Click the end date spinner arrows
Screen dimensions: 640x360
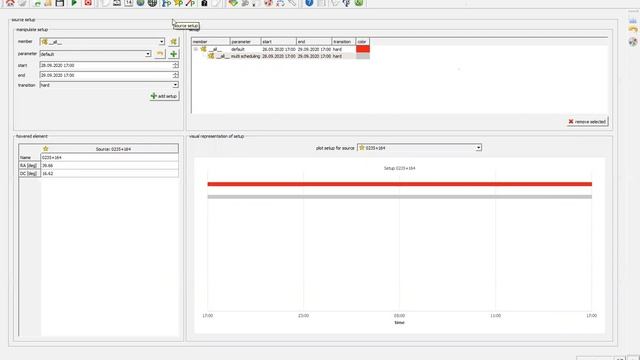coord(176,75)
